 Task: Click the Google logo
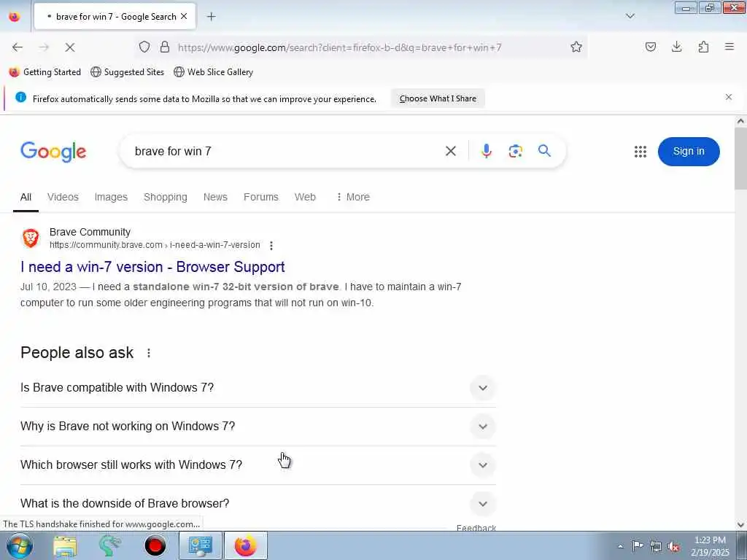pos(53,152)
